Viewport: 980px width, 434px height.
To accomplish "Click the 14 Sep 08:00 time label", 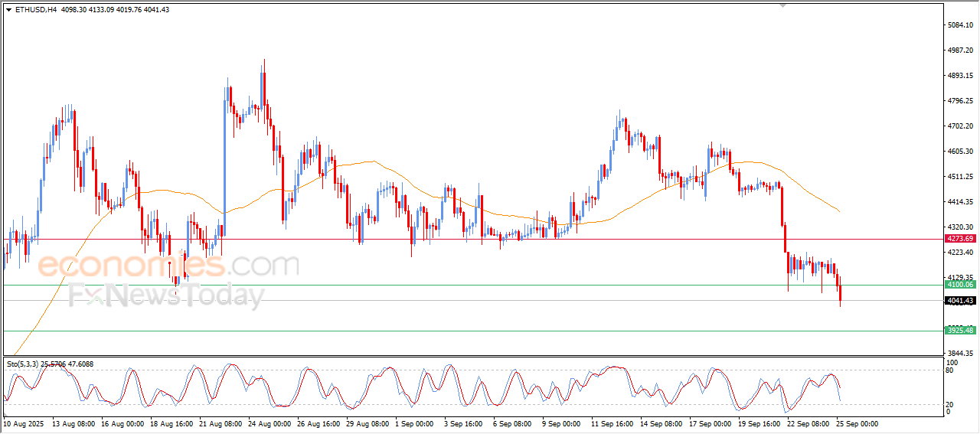I will tap(661, 423).
